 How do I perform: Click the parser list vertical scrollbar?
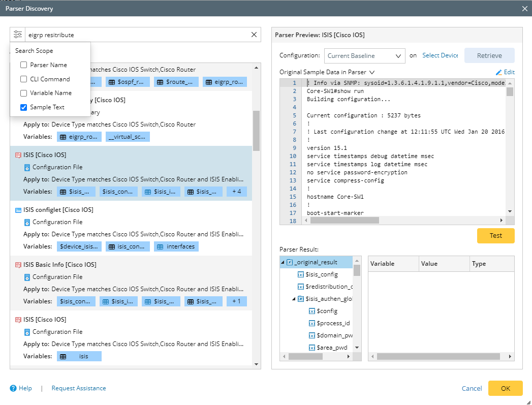tap(256, 131)
